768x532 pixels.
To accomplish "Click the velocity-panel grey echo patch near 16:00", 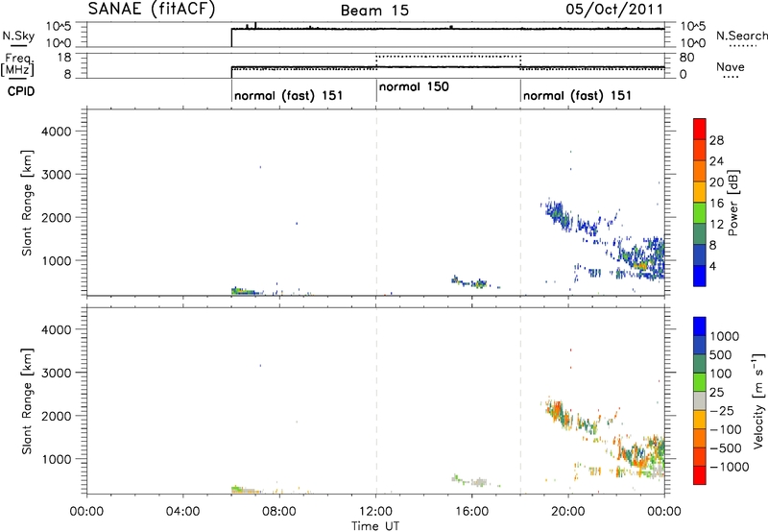I will point(479,482).
